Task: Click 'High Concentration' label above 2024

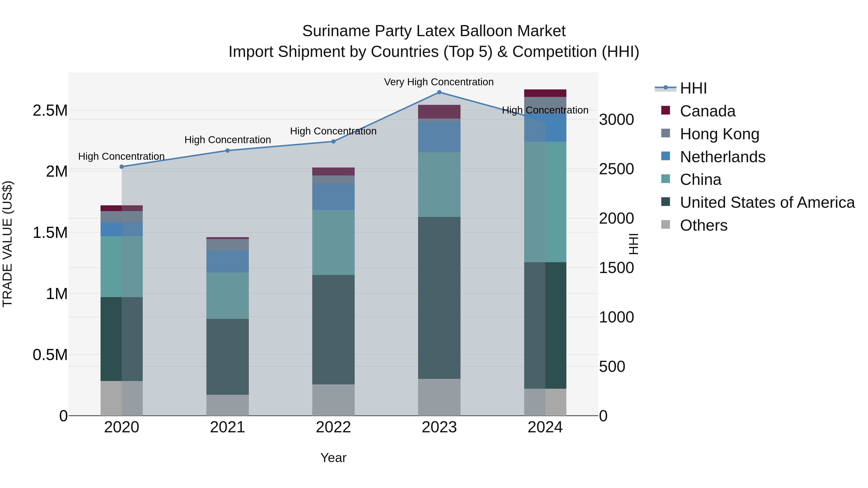Action: [x=545, y=110]
